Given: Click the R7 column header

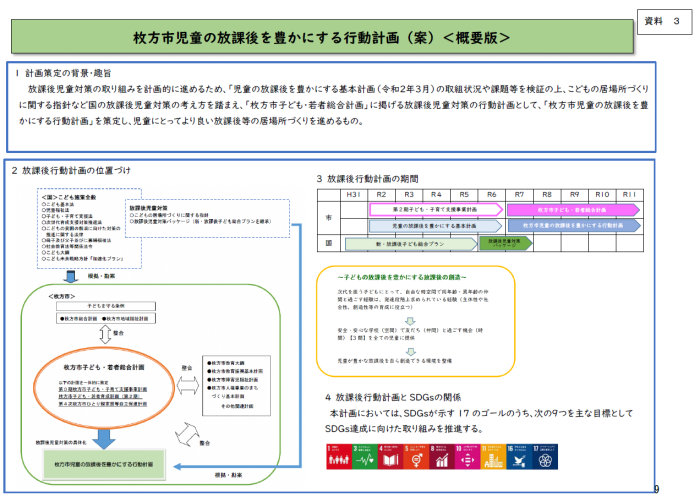Looking at the screenshot, I should tap(519, 195).
